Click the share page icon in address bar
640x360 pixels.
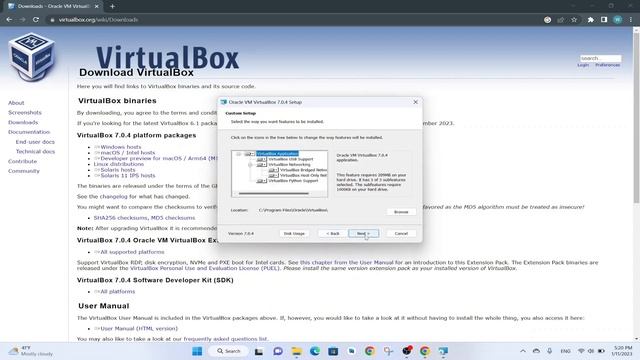coord(560,20)
